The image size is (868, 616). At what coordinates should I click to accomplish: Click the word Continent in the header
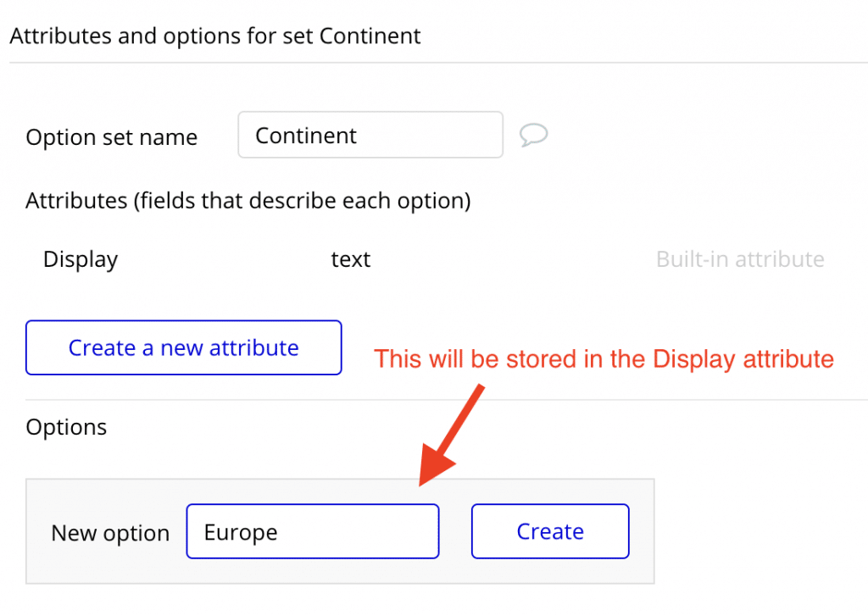coord(370,36)
